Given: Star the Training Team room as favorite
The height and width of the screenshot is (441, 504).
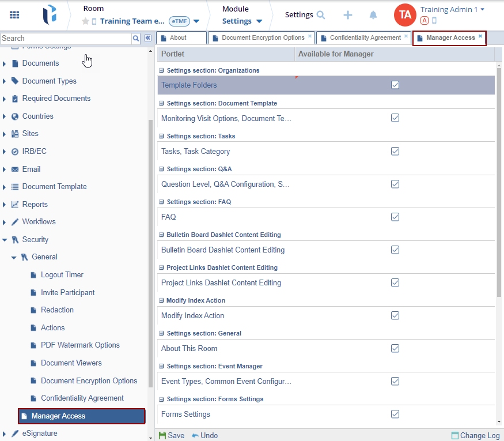Looking at the screenshot, I should pyautogui.click(x=86, y=21).
